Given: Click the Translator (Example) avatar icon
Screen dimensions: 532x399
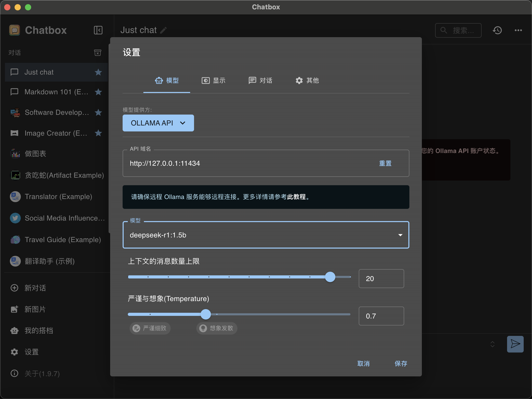Looking at the screenshot, I should 15,196.
